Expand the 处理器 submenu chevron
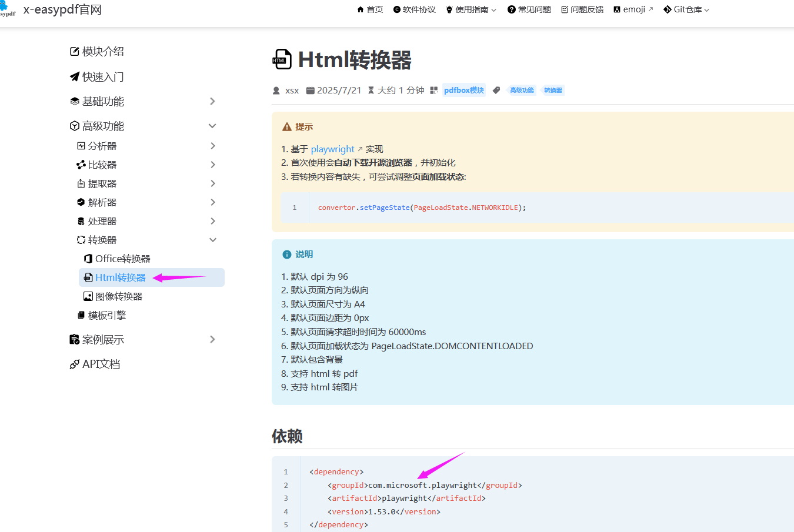This screenshot has width=794, height=532. pos(213,221)
